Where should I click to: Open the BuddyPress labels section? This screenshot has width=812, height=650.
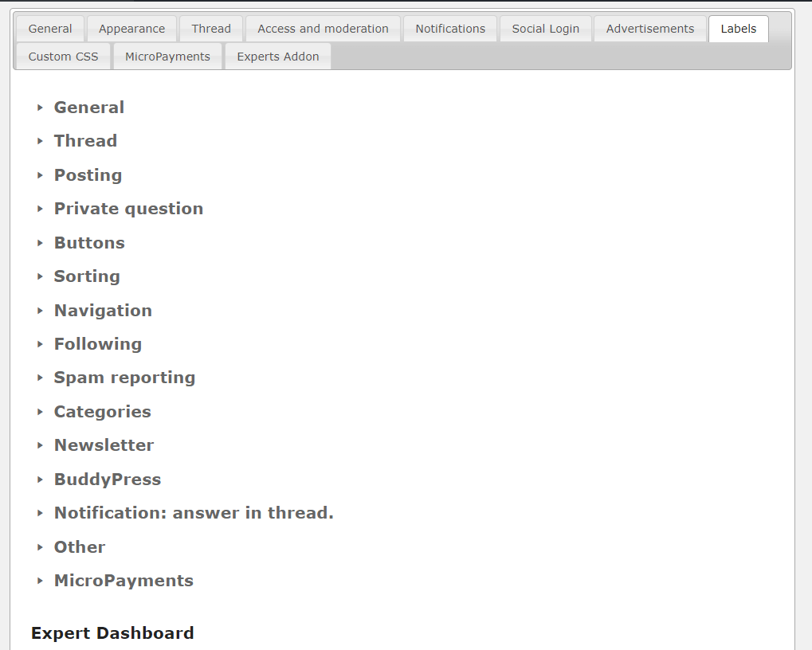(x=108, y=480)
